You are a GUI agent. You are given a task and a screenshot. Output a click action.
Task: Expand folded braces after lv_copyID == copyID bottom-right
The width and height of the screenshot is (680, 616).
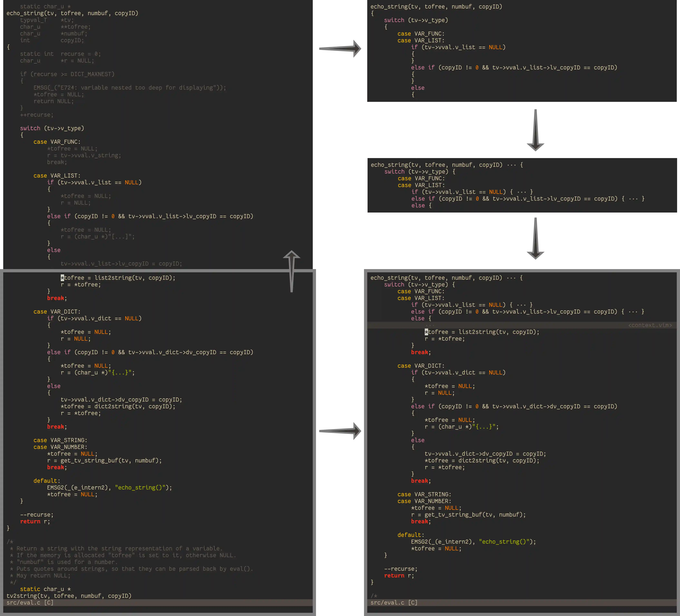tap(633, 312)
